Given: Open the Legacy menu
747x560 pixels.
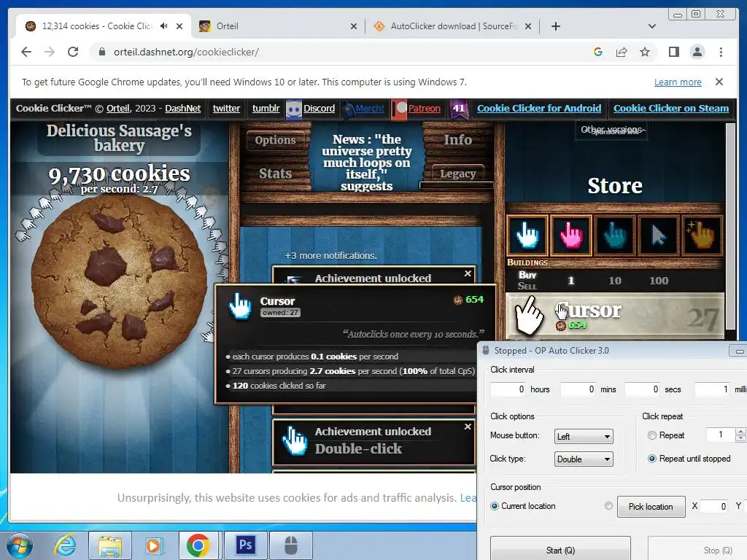Looking at the screenshot, I should (x=458, y=174).
